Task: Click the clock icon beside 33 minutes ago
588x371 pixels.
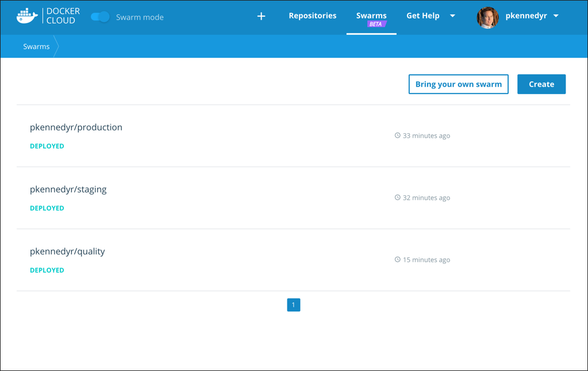Action: click(397, 136)
